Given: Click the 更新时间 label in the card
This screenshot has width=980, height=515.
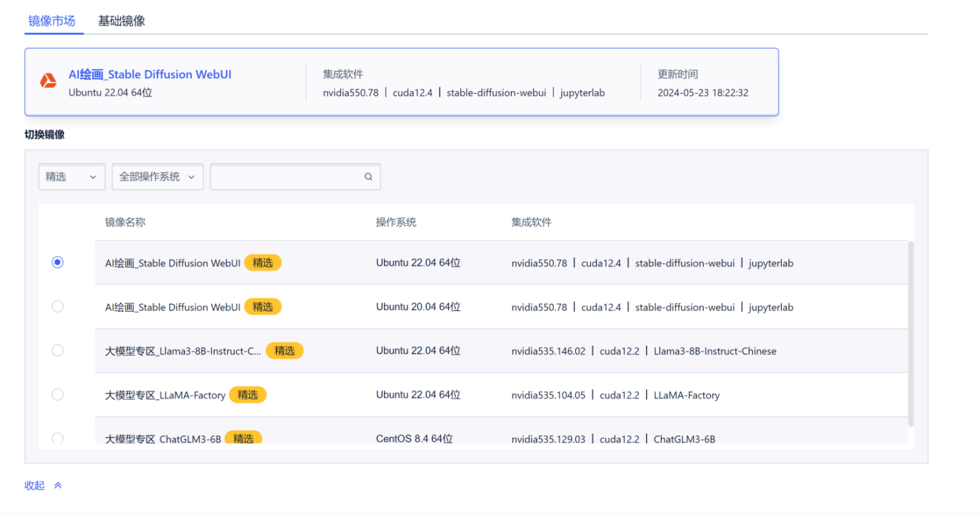Looking at the screenshot, I should (x=677, y=74).
